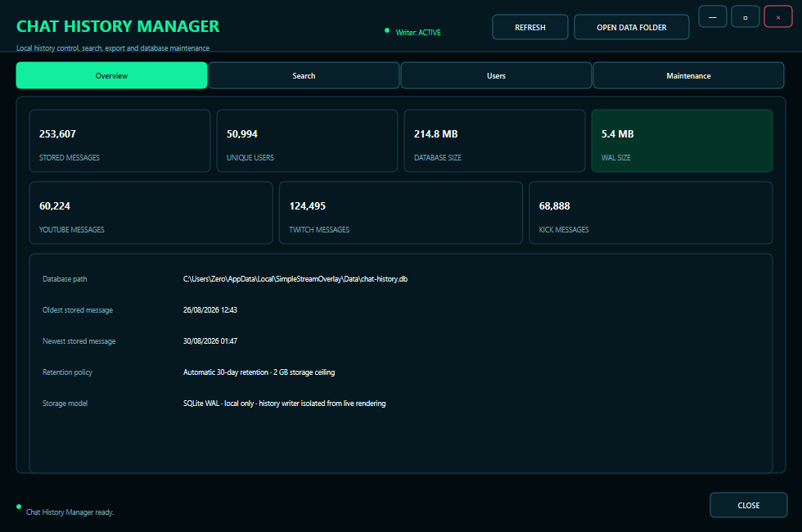Select the WAL Size card
Screen dimensions: 802x532
pos(682,141)
